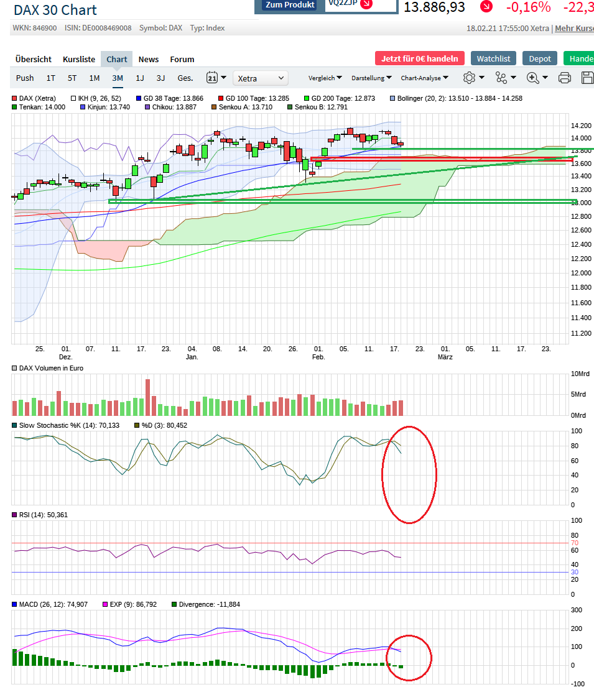Screen dimensions: 594x700
Task: Click the VQ2ZJP product code field
Action: click(361, 4)
